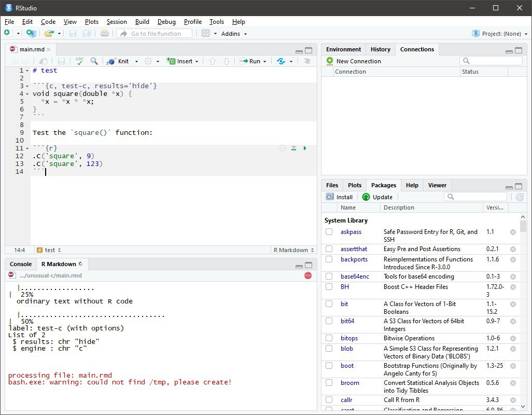Screen dimensions: 532x415
Task: Collapse the code chunk at line 3
Action: (x=27, y=86)
